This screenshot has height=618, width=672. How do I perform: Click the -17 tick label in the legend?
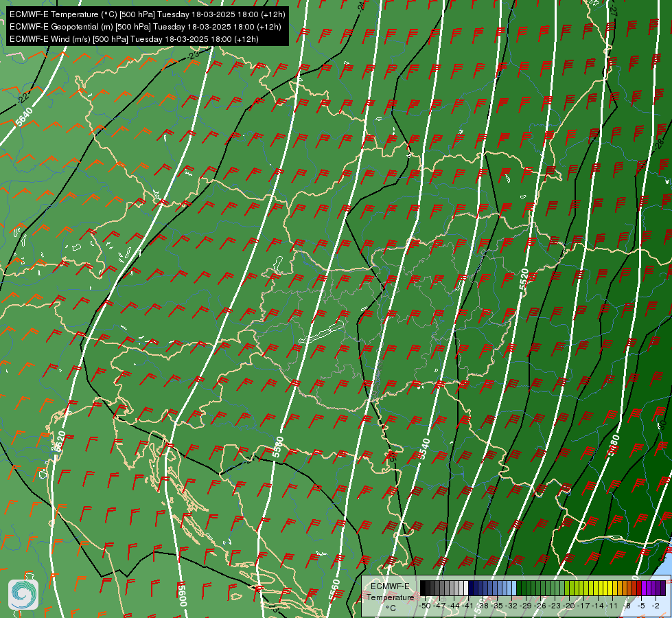pos(583,606)
